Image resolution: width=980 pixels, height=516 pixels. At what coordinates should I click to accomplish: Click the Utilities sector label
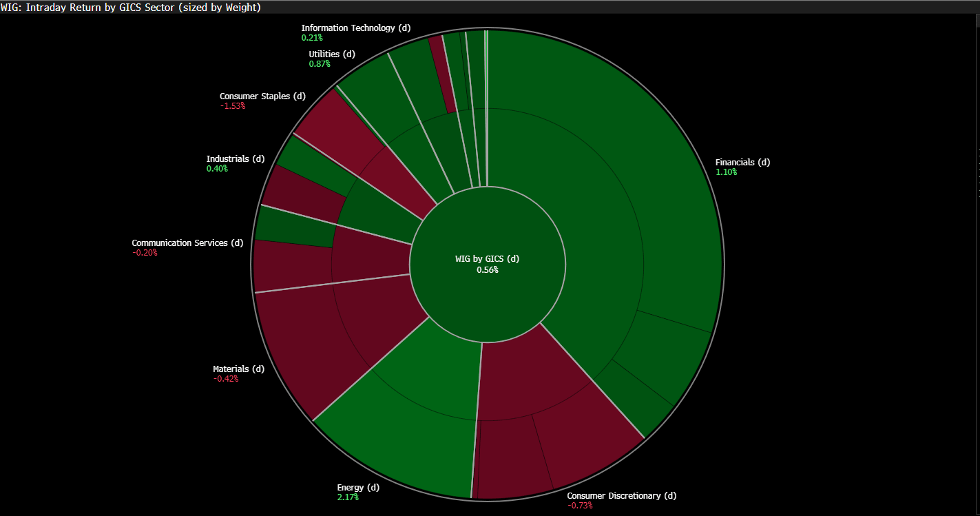tap(332, 54)
